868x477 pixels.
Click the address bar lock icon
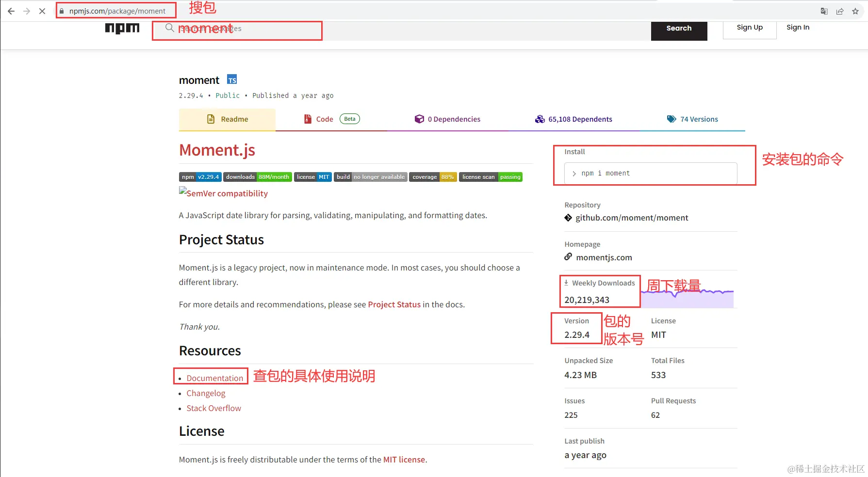pos(62,11)
